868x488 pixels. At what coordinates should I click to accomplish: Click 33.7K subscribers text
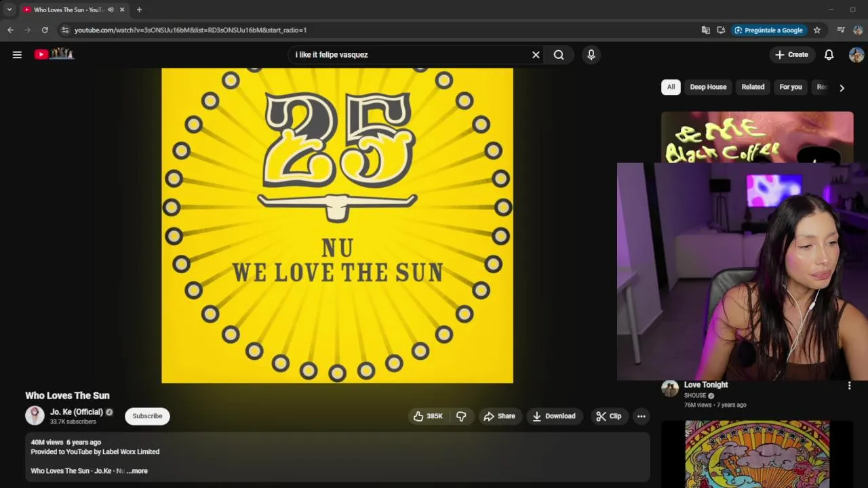click(x=73, y=422)
